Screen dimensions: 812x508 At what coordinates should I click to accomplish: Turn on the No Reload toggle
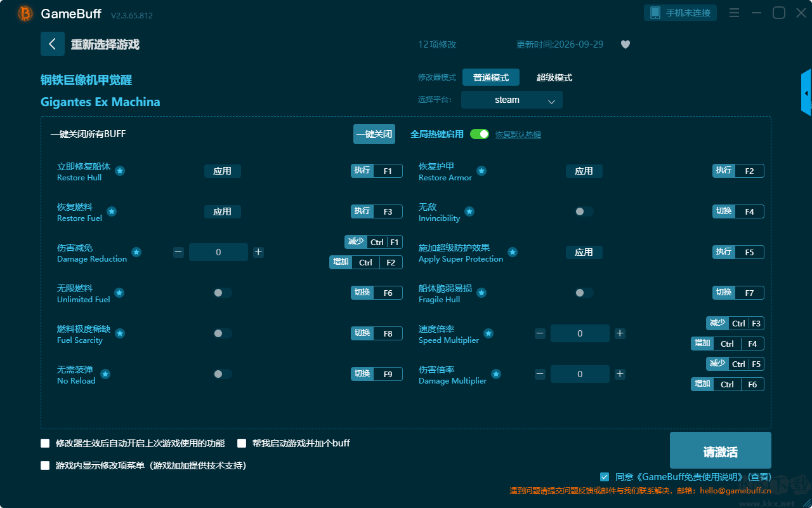[x=223, y=374]
